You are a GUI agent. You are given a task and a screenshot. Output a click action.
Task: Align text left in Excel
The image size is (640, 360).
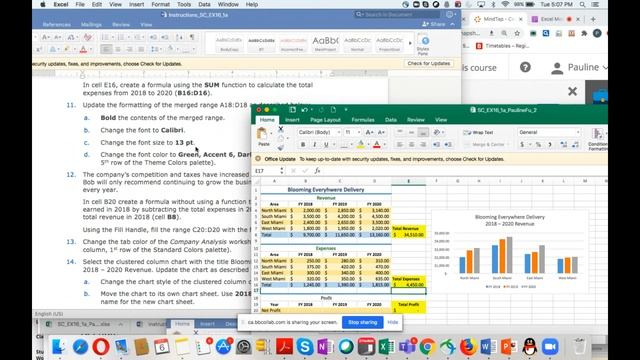(x=400, y=144)
